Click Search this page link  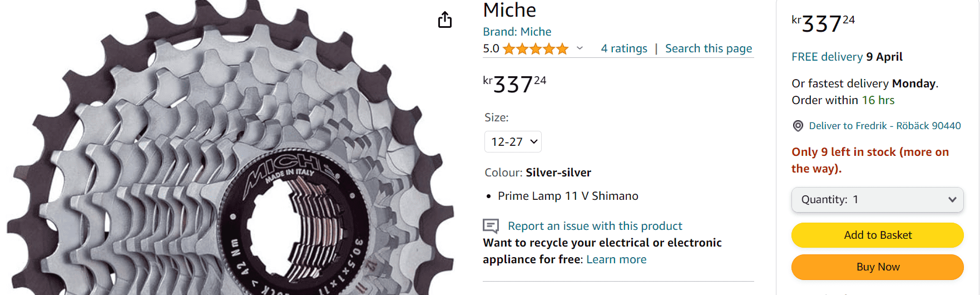(x=709, y=48)
